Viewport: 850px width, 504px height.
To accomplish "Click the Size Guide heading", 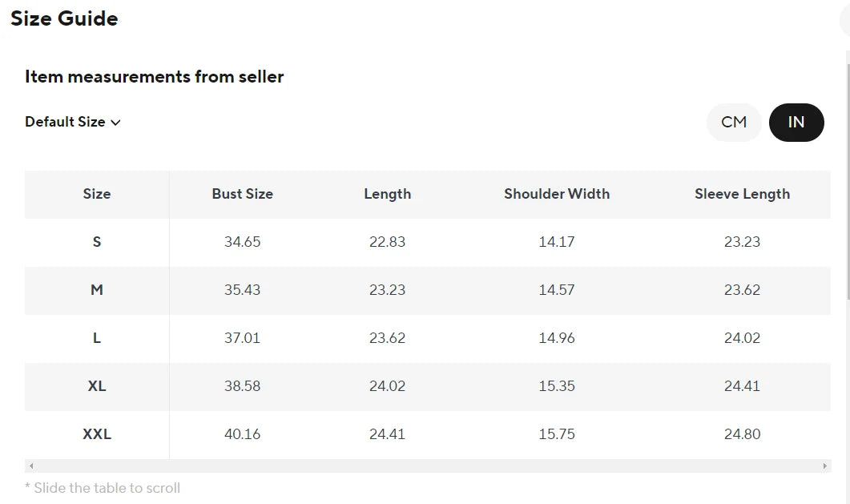I will 64,18.
